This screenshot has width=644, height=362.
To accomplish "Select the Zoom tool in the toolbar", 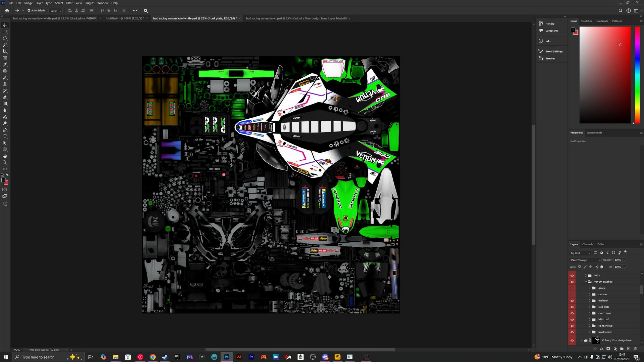I will [5, 163].
